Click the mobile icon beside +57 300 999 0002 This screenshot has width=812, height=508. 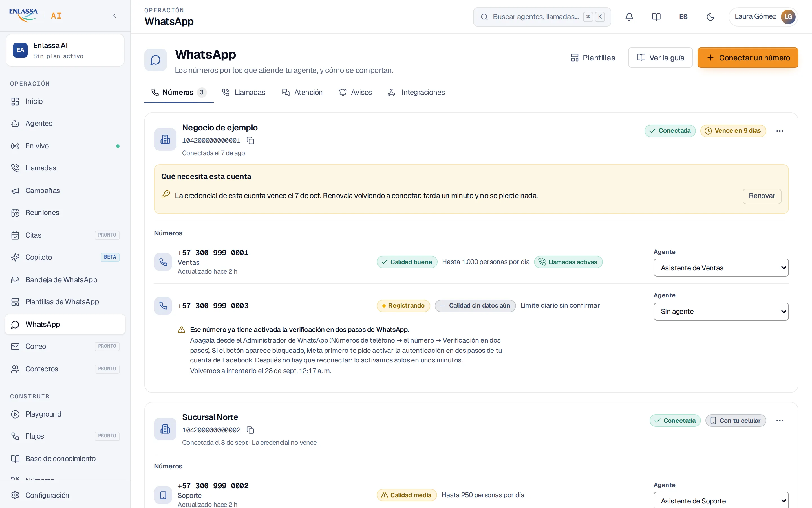coord(163,495)
